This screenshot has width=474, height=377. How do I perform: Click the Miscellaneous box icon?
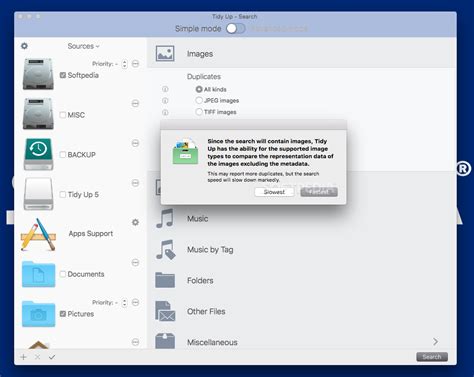pyautogui.click(x=165, y=341)
